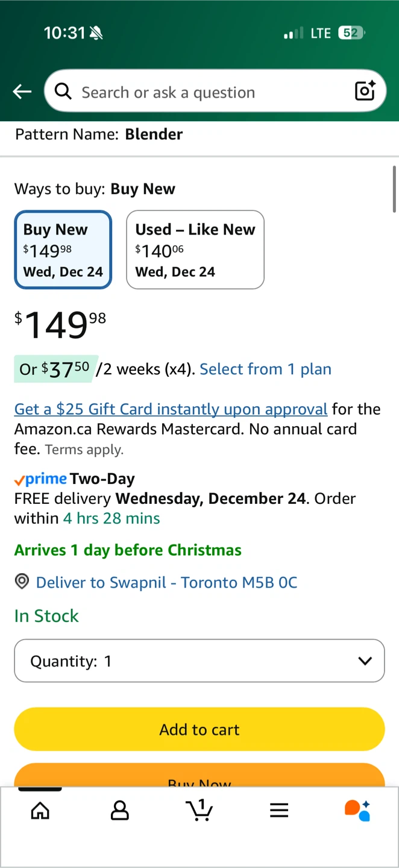Viewport: 399px width, 868px height.
Task: Tap the delivery location pin icon
Action: (22, 582)
